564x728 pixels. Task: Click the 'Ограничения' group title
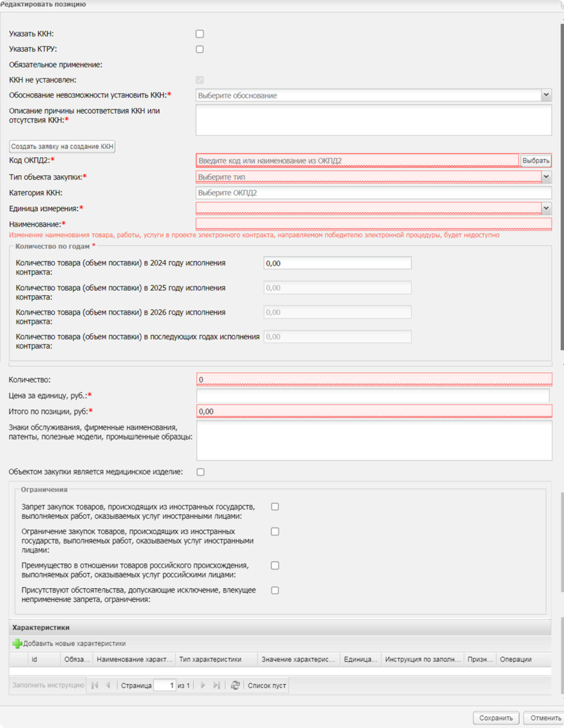44,490
